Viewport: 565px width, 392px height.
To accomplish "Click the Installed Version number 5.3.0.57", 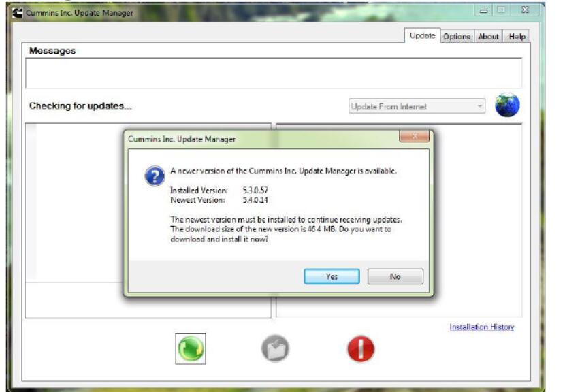I will click(255, 190).
